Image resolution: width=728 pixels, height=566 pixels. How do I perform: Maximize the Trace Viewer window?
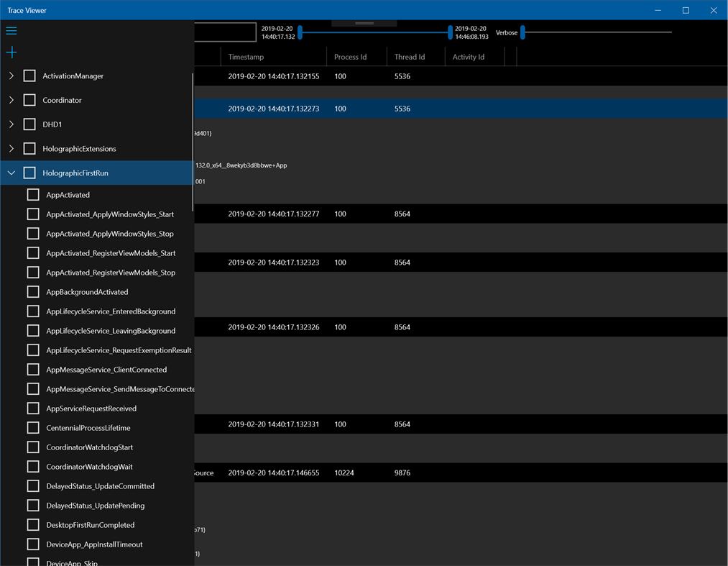point(686,10)
